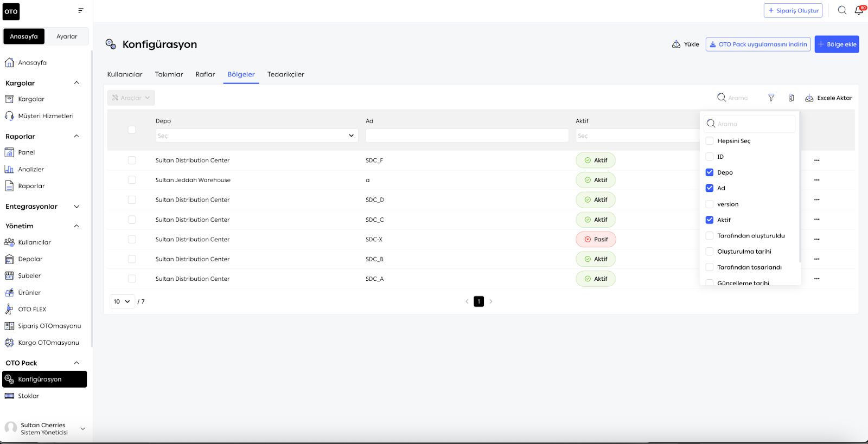Select the row checkbox for Sultan Jeddah Warehouse
The image size is (868, 444).
pyautogui.click(x=132, y=180)
